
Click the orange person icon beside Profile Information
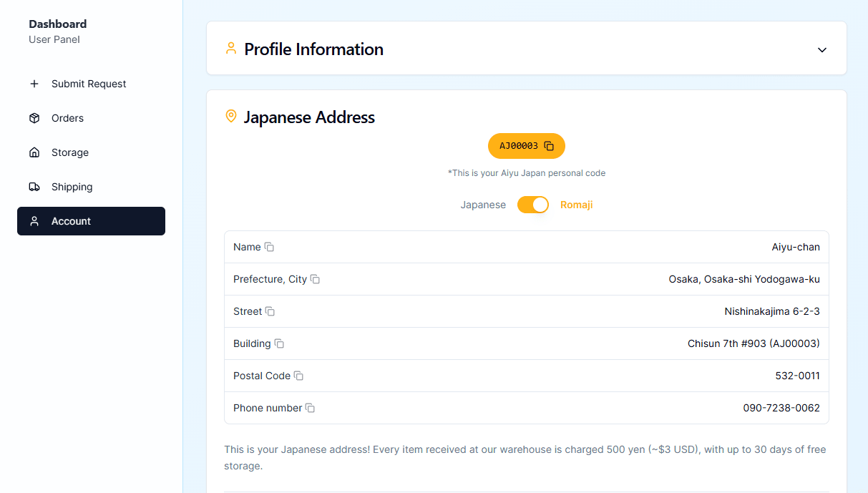coord(230,49)
